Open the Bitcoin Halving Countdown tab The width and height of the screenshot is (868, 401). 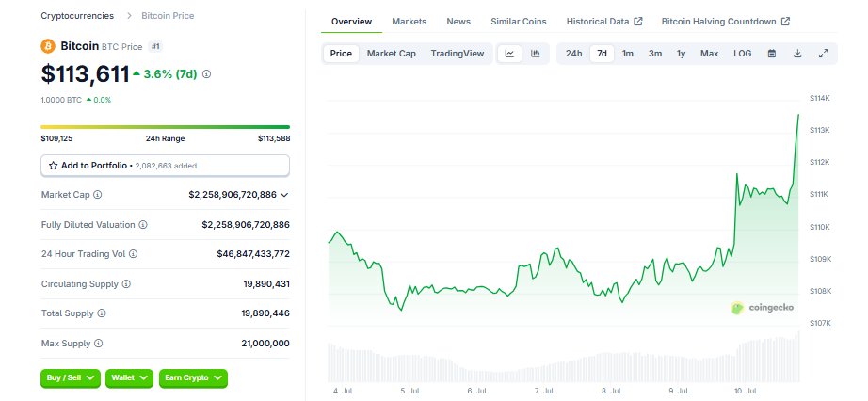coord(725,22)
